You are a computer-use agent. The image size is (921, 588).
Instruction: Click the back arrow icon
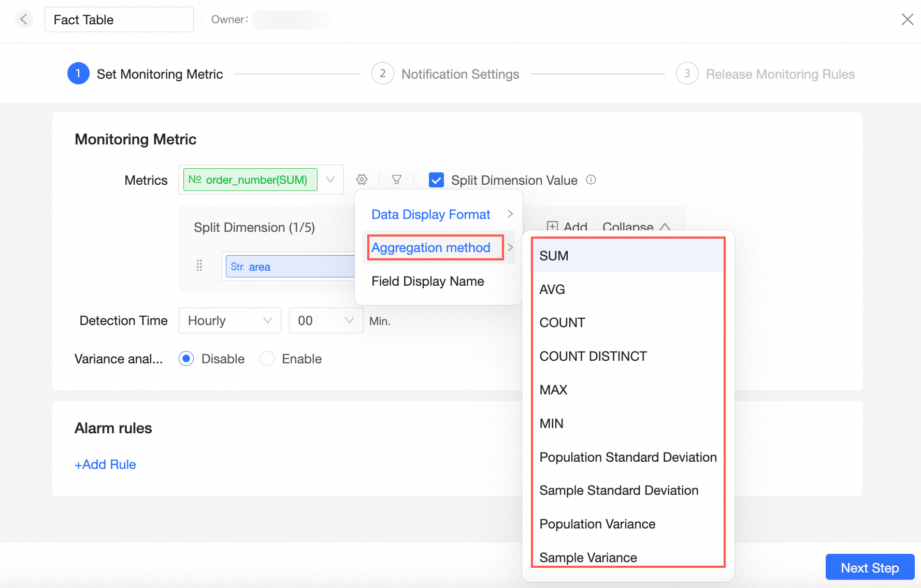pos(24,20)
